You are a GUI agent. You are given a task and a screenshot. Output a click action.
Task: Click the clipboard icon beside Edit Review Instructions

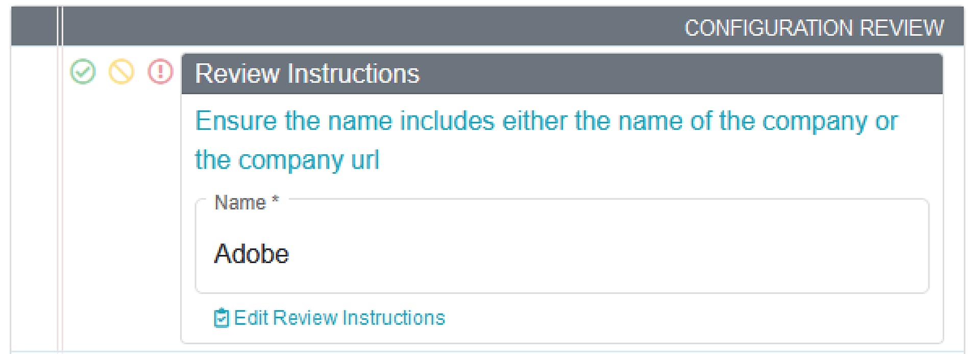222,318
